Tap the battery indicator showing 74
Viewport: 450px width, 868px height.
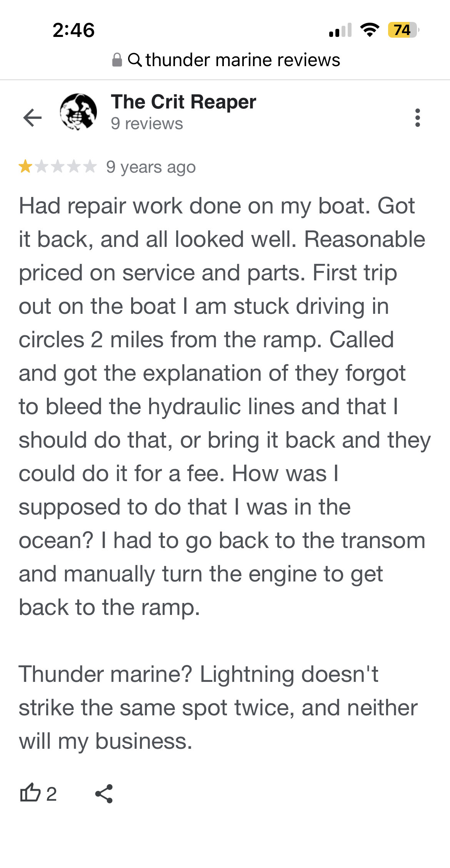[x=403, y=30]
